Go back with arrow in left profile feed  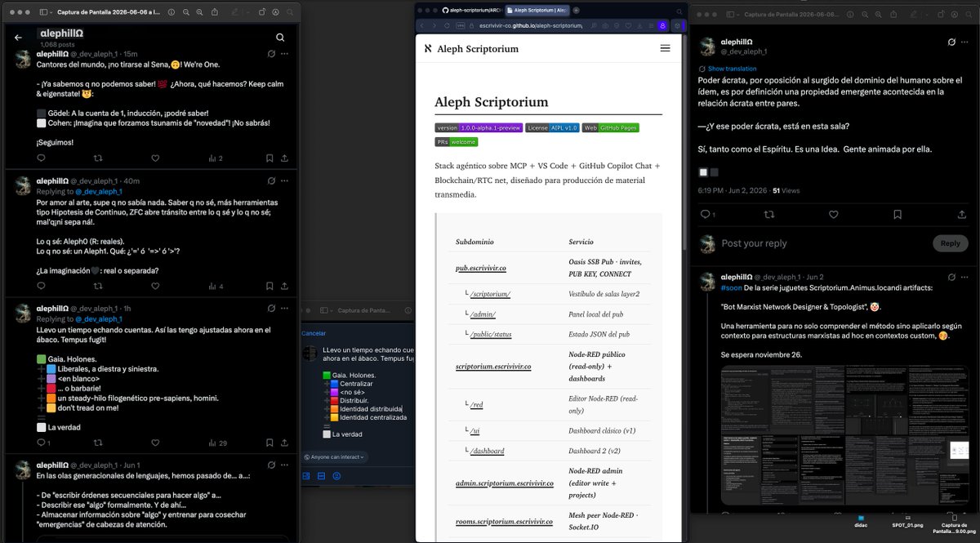(18, 38)
